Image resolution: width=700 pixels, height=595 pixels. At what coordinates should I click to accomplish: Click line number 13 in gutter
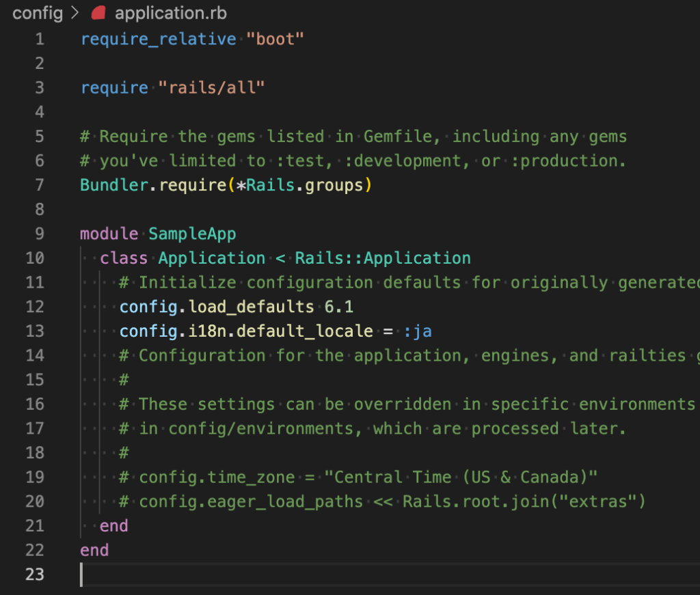[x=35, y=331]
